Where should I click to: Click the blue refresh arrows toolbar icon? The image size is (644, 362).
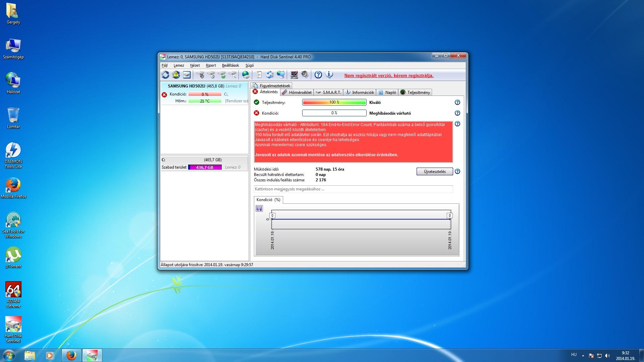pos(165,75)
